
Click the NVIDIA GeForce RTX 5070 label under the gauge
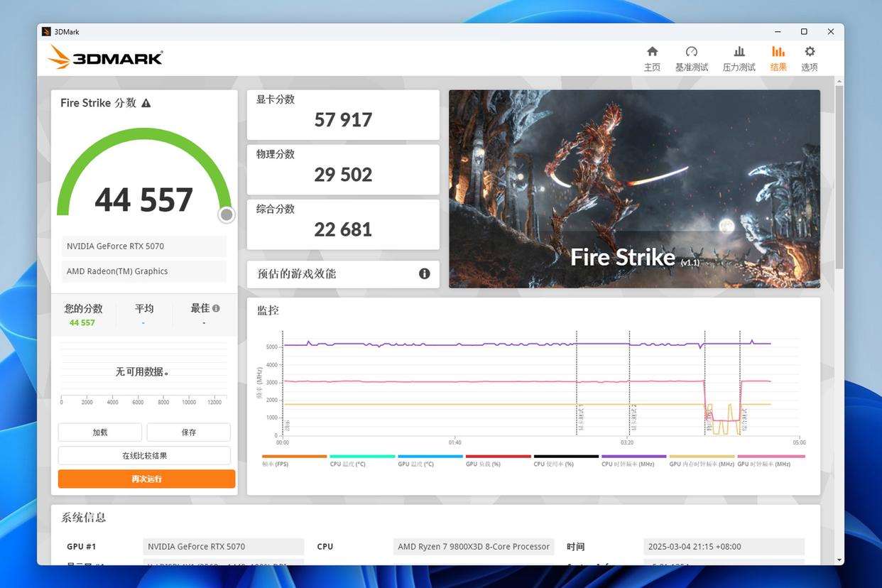pyautogui.click(x=144, y=246)
